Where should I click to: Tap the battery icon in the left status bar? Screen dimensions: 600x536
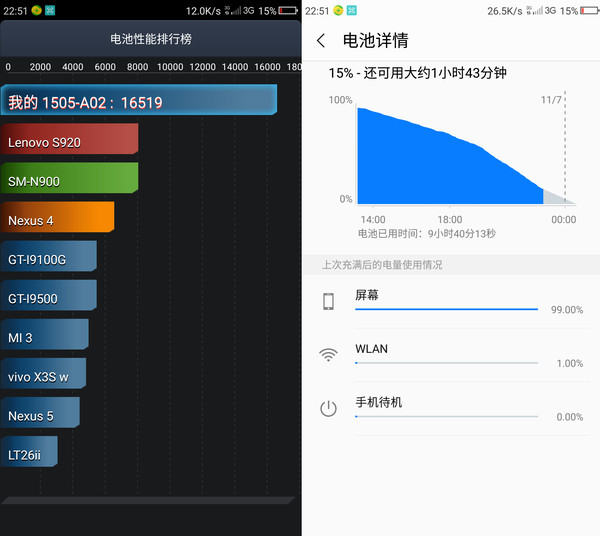coord(288,11)
